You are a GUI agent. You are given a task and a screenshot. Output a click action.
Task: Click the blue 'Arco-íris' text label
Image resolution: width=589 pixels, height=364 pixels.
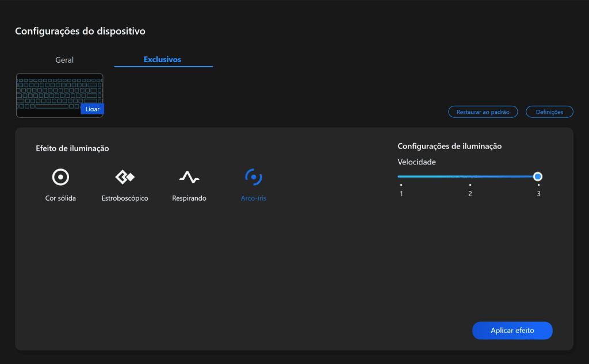(253, 198)
